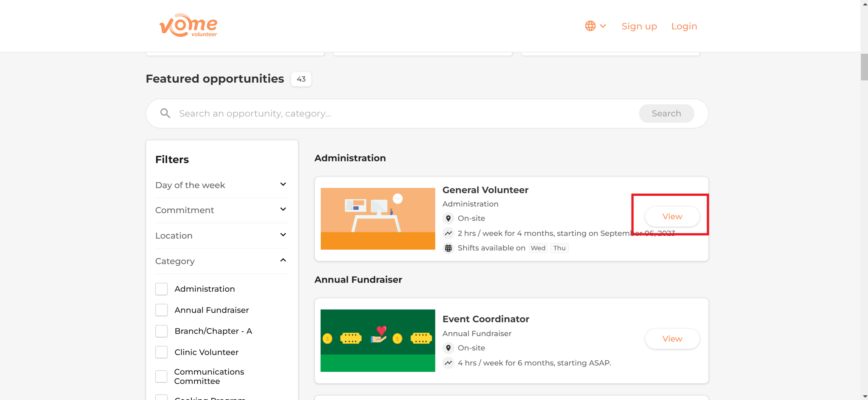Click the Administration section heading
The height and width of the screenshot is (400, 868).
point(350,158)
